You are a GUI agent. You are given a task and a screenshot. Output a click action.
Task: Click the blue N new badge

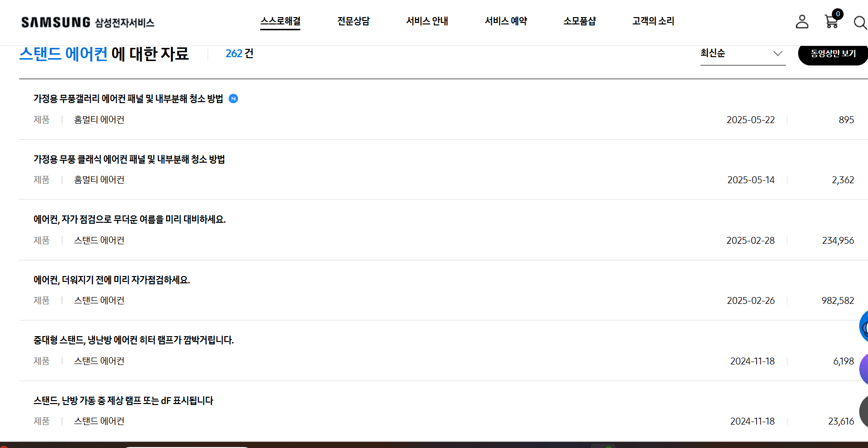[233, 99]
